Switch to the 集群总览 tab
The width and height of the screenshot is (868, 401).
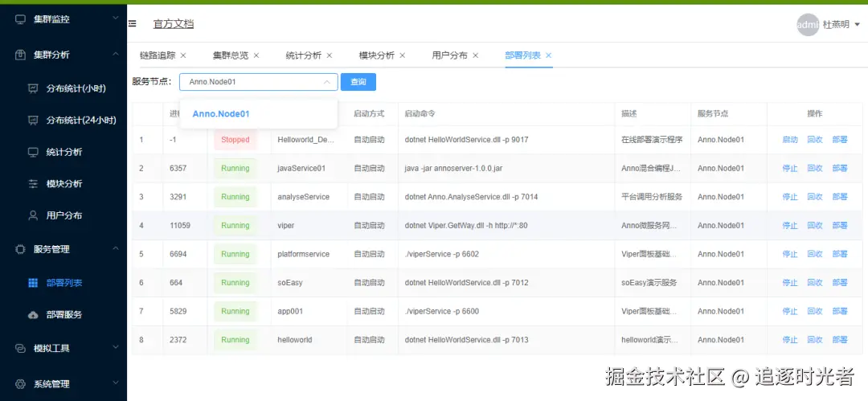tap(230, 55)
